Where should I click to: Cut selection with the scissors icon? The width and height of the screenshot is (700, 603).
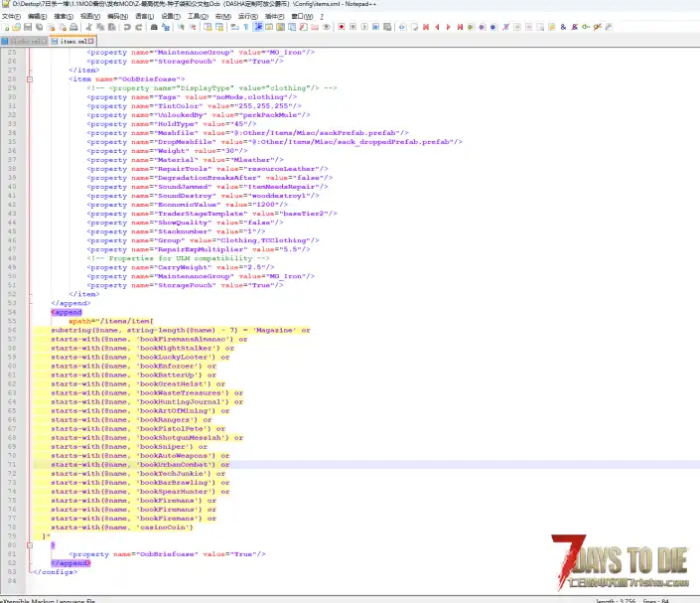(x=88, y=27)
